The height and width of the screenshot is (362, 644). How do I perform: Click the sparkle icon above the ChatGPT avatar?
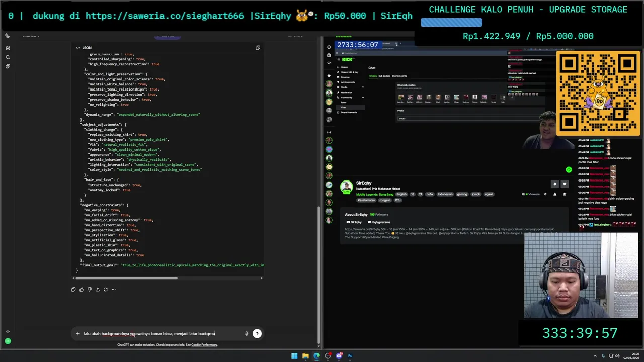(x=8, y=332)
